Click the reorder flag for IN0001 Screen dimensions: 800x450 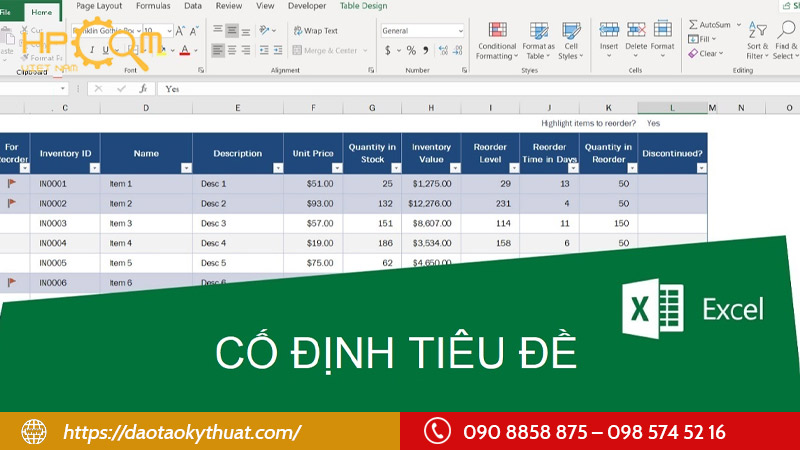[12, 183]
